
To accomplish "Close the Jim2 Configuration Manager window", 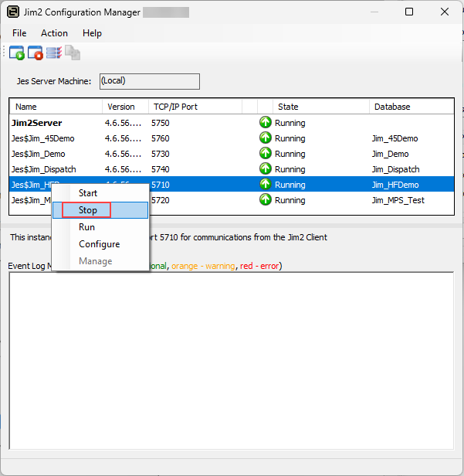I will (445, 12).
